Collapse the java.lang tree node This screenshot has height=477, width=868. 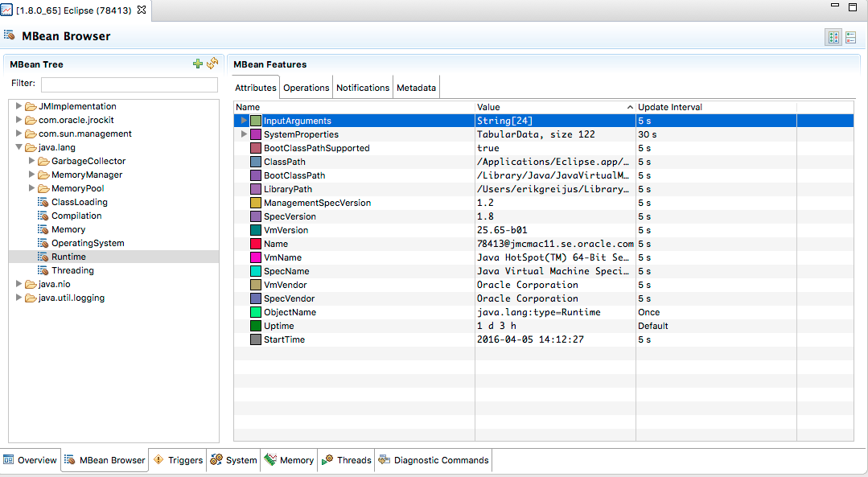coord(19,147)
